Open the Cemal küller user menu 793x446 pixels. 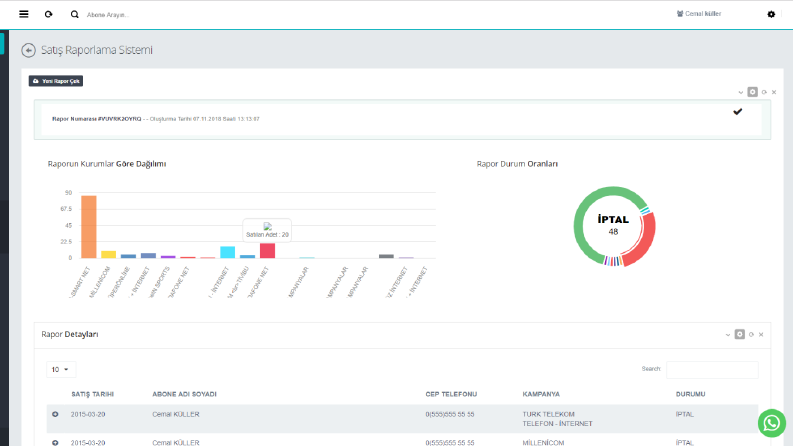(x=699, y=14)
